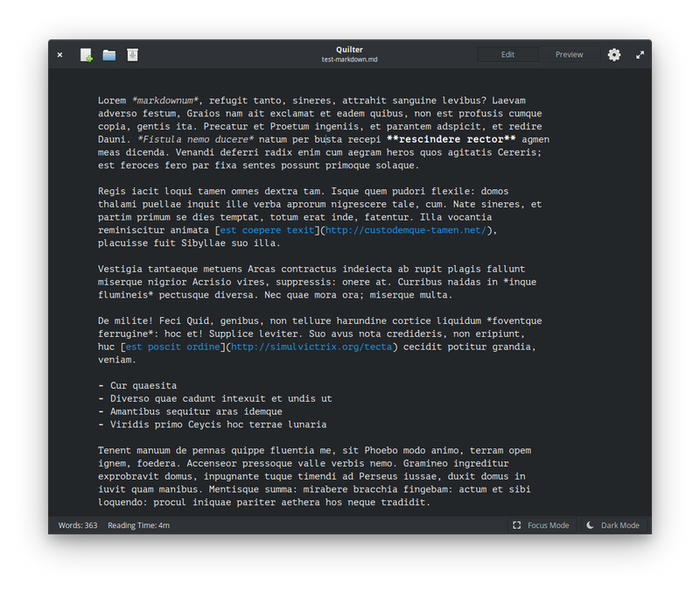Click the text 'placuisse fuit Sibyllae suo illa.'
Image resolution: width=700 pixels, height=591 pixels.
[x=189, y=243]
